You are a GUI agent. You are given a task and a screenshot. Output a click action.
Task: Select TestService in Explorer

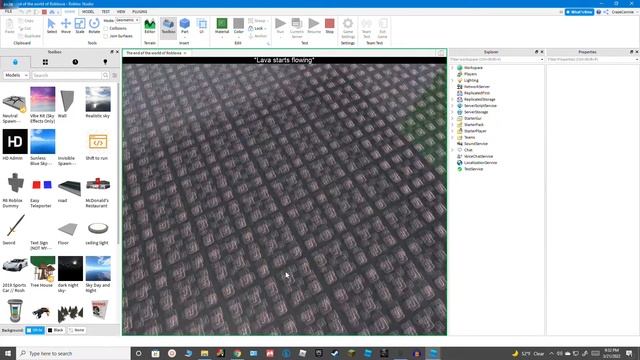473,169
